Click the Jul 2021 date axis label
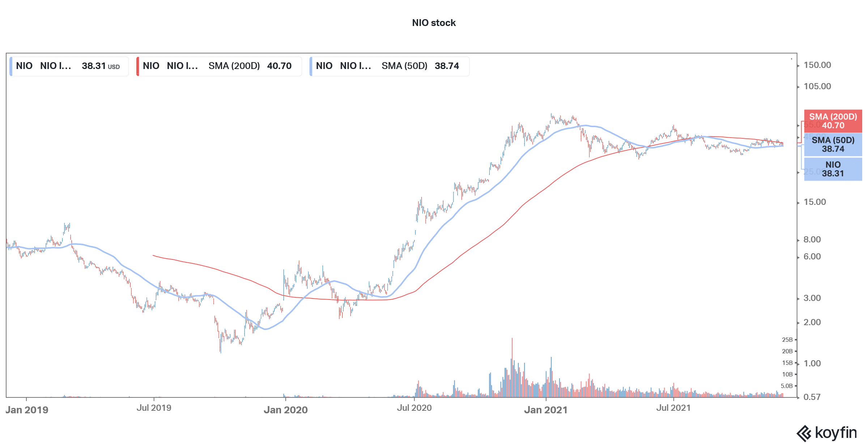Screen dimensions: 868x448 [673, 408]
